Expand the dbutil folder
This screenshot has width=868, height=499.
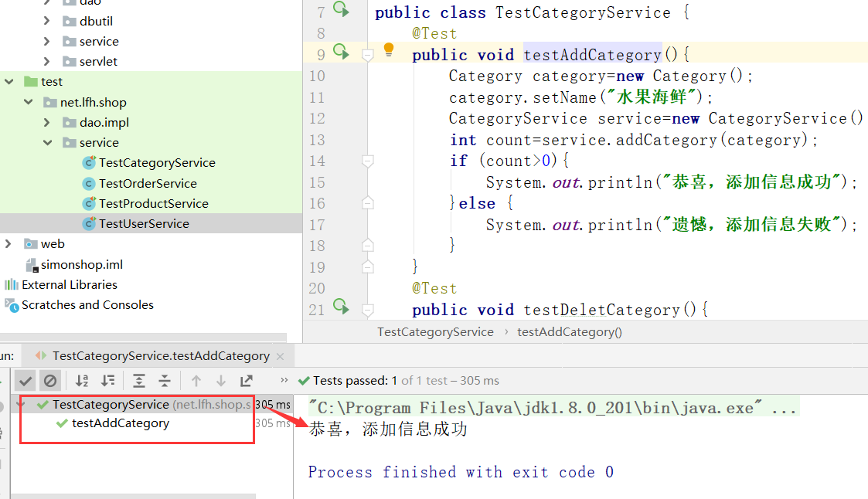click(x=46, y=21)
